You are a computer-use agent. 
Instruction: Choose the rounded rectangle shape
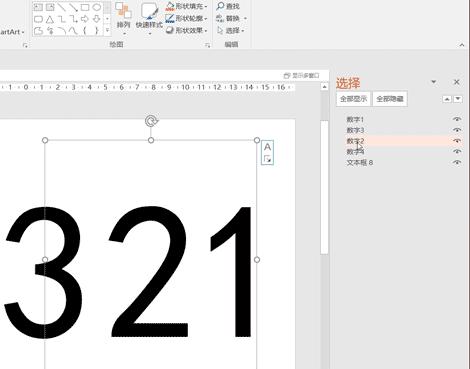(x=38, y=19)
